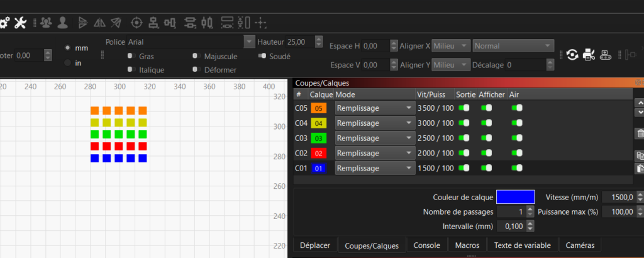This screenshot has height=258, width=644.
Task: Toggle the Majuscule switch
Action: click(196, 56)
